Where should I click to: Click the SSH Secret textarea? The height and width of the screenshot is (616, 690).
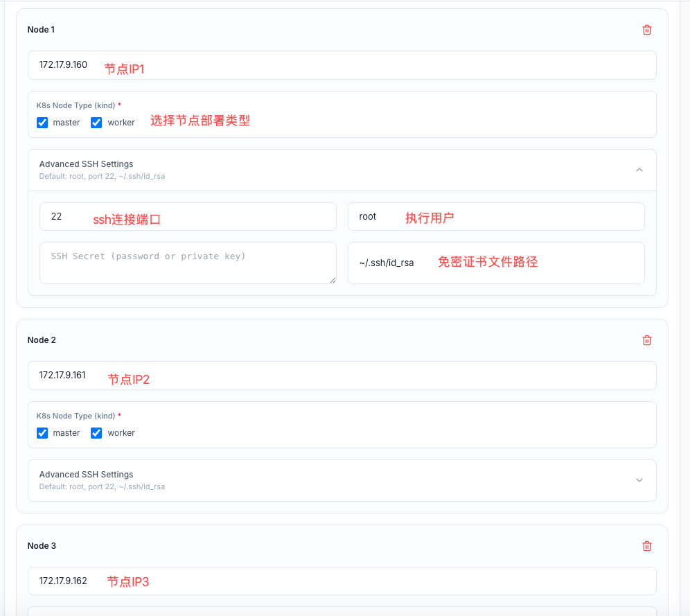(188, 263)
